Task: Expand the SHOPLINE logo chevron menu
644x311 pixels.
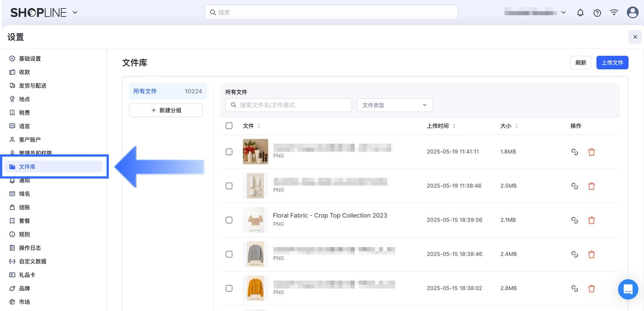Action: click(75, 12)
